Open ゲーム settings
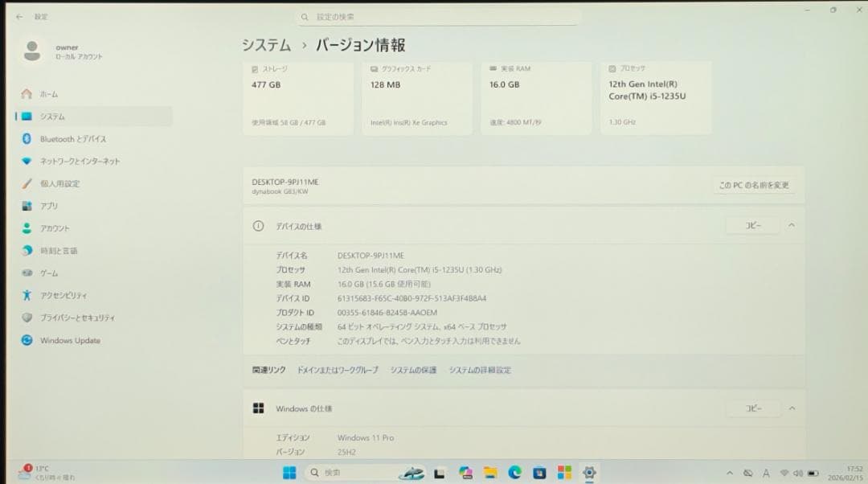The image size is (868, 484). click(94, 273)
